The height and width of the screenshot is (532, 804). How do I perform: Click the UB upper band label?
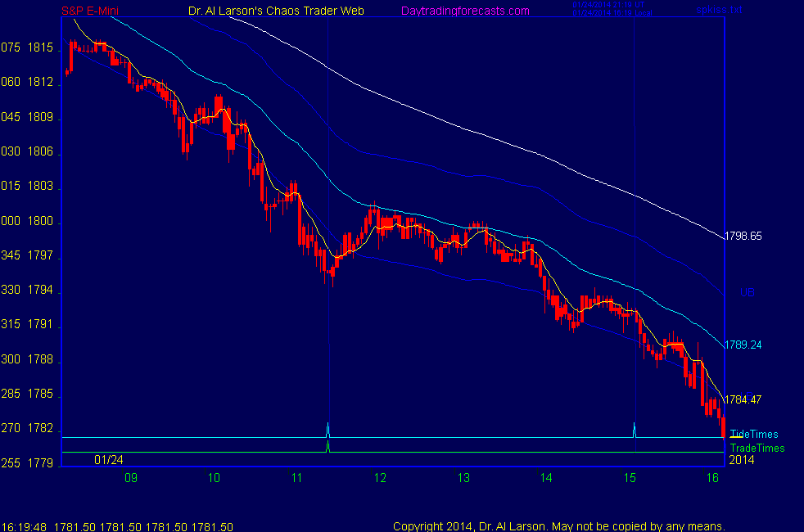pos(747,293)
